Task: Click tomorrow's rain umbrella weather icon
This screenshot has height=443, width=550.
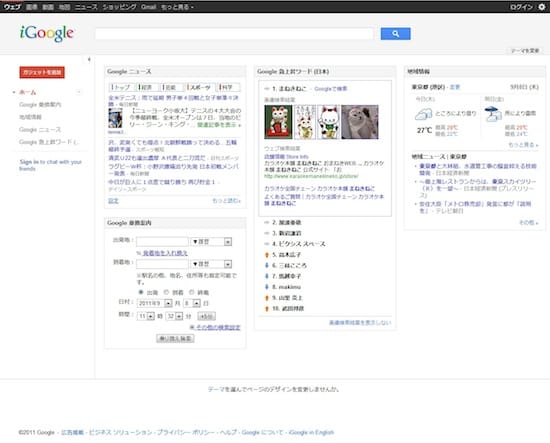Action: 493,114
